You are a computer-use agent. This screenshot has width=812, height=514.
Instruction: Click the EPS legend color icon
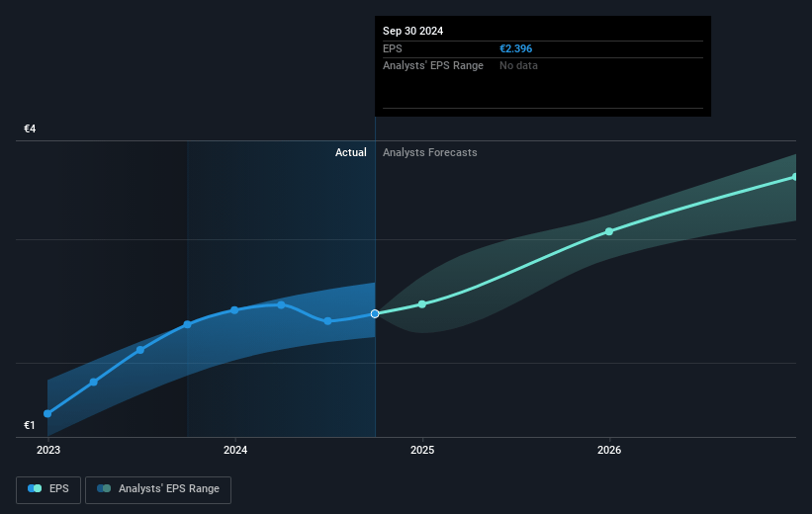click(35, 488)
